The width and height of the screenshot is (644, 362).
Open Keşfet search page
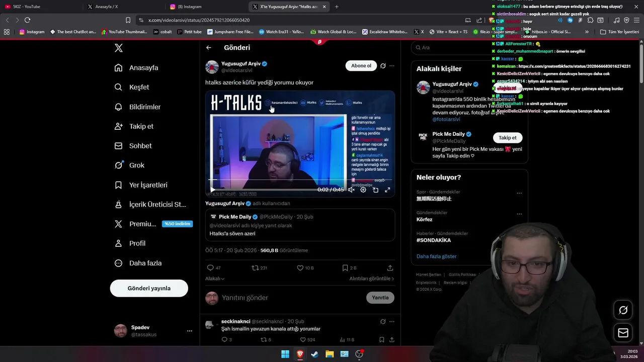click(x=132, y=87)
